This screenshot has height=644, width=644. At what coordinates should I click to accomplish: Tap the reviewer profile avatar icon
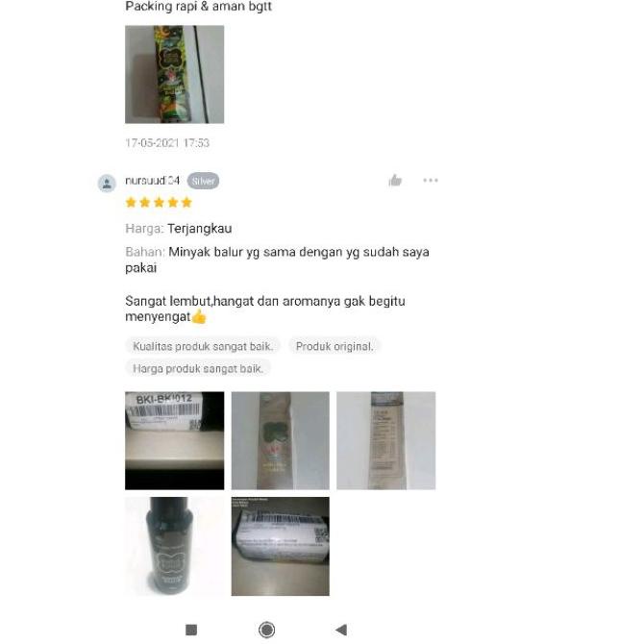coord(107,184)
